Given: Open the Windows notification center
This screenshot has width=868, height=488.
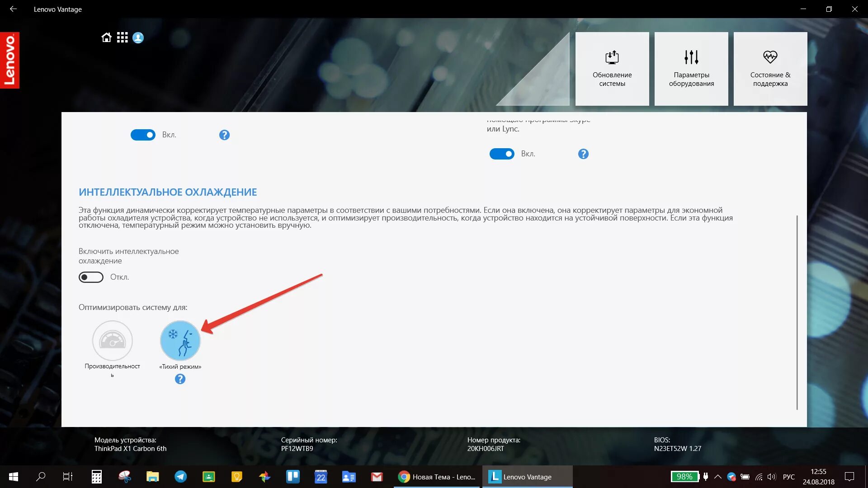Looking at the screenshot, I should coord(849,477).
